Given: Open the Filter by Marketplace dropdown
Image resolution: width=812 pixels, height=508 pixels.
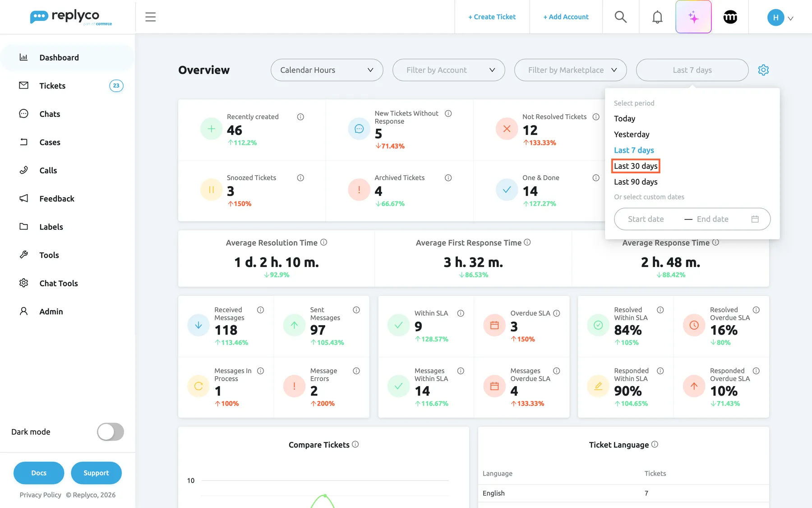Looking at the screenshot, I should [x=570, y=70].
